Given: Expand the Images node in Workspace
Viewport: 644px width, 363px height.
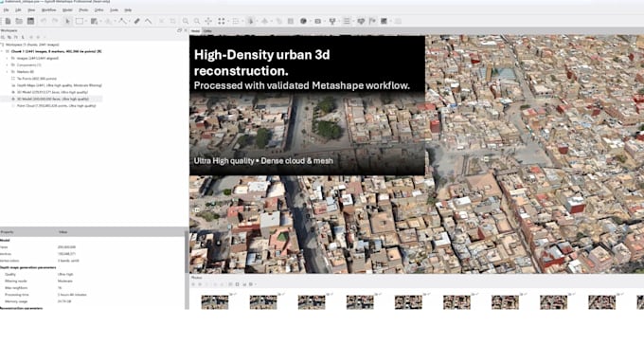Looking at the screenshot, I should coord(7,59).
